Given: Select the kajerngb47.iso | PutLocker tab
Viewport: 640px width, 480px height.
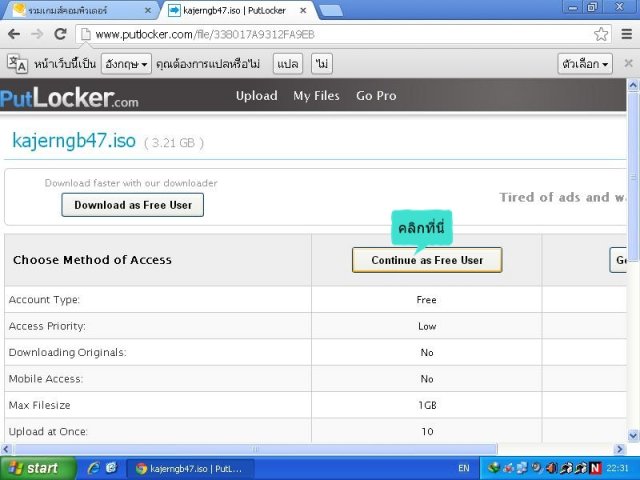Looking at the screenshot, I should 238,11.
